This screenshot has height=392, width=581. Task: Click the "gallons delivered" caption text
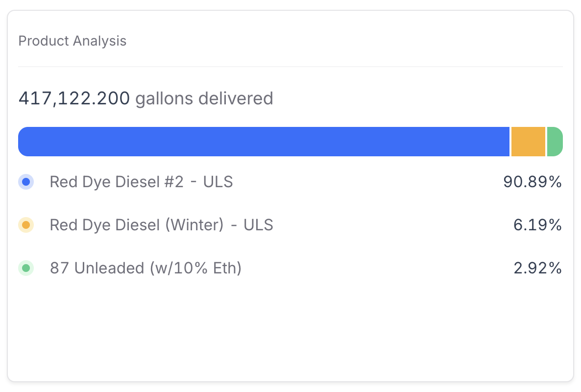pos(204,98)
